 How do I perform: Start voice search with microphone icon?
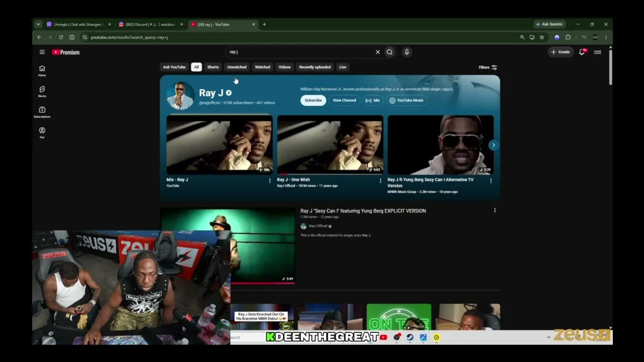click(x=407, y=52)
